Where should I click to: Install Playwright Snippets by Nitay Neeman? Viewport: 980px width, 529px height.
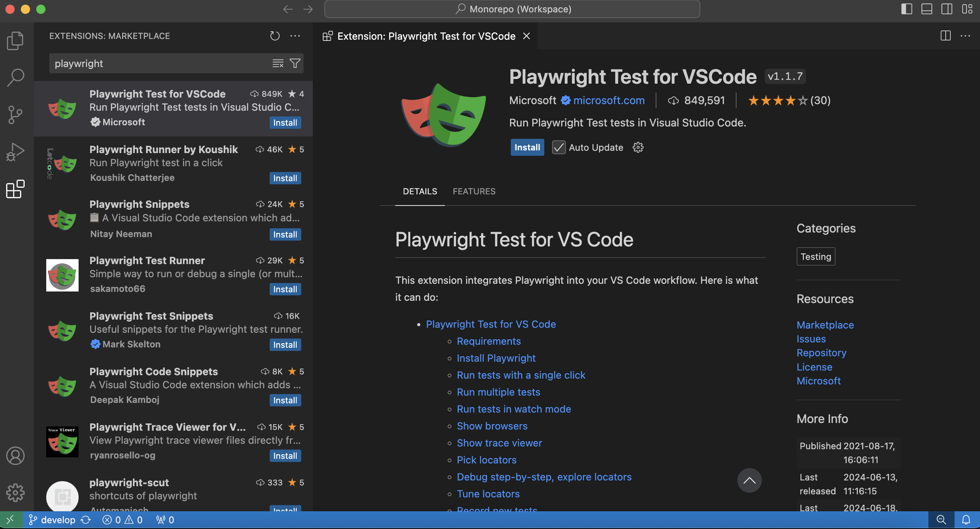(285, 234)
